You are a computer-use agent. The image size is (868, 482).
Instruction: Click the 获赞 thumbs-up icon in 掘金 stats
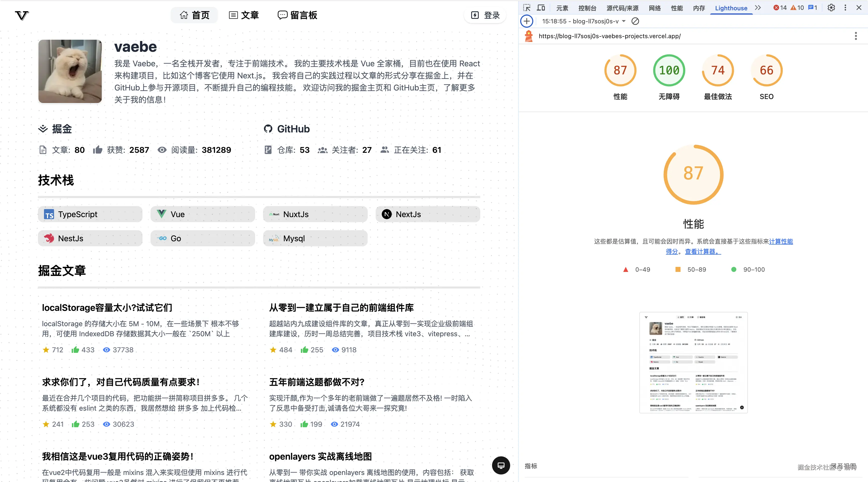[98, 150]
